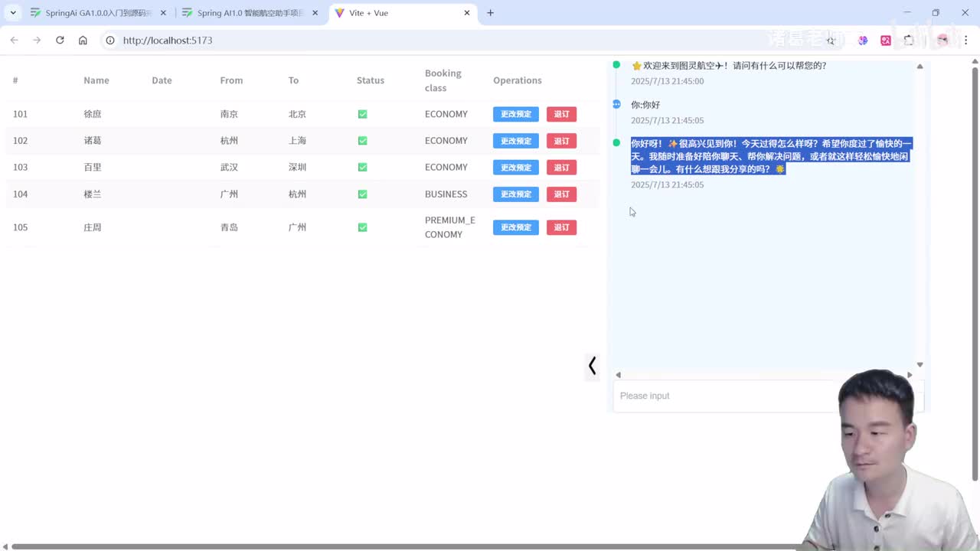Select the Vite + Vue tab

(x=403, y=13)
